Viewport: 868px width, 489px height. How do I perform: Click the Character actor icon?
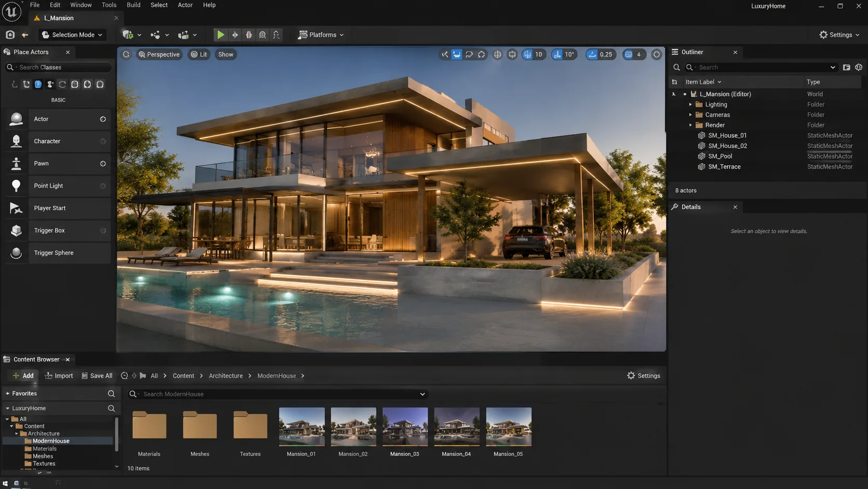(x=16, y=141)
